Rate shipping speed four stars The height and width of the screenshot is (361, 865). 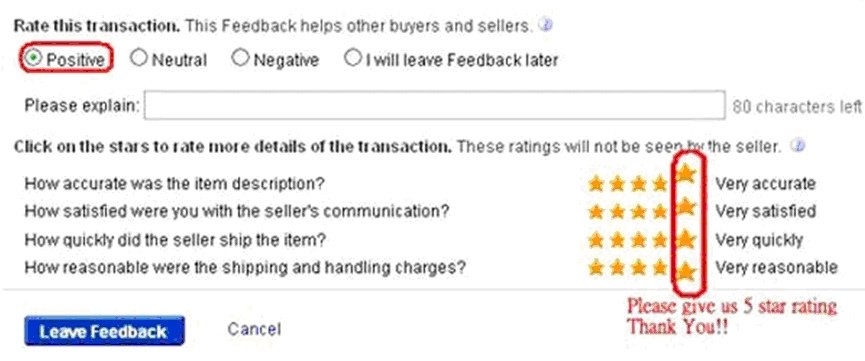pos(660,240)
